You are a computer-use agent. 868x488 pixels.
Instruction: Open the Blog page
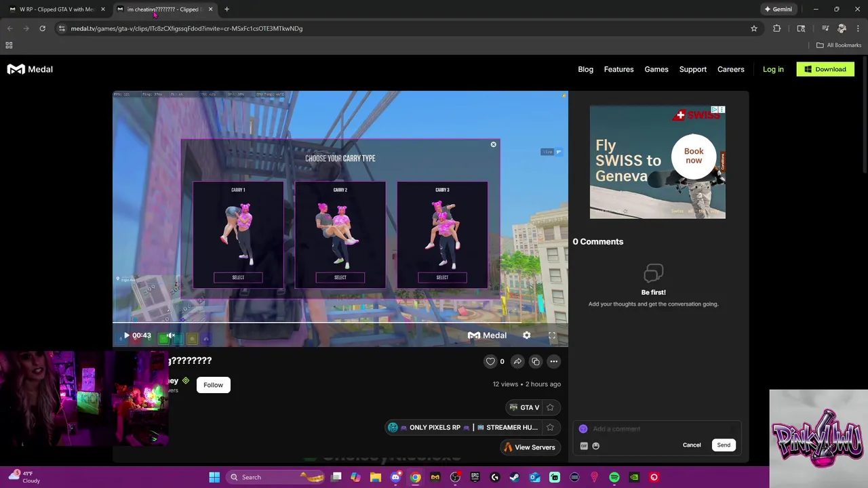585,69
